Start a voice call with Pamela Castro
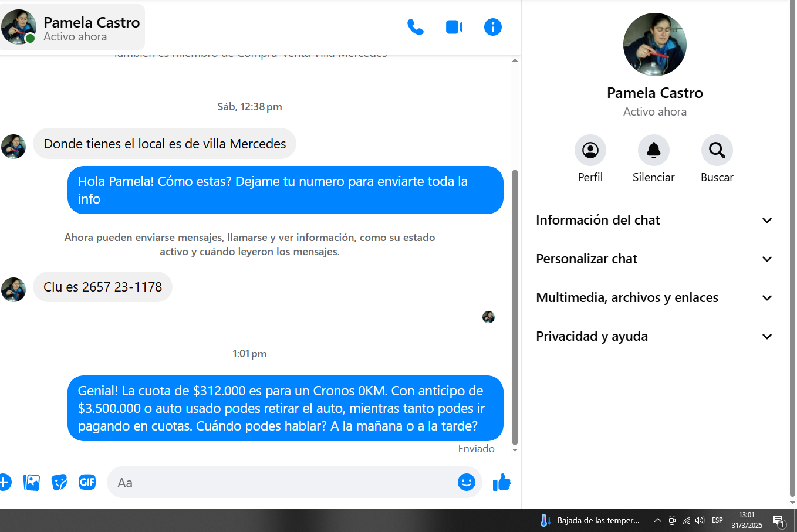The image size is (797, 532). [x=416, y=27]
